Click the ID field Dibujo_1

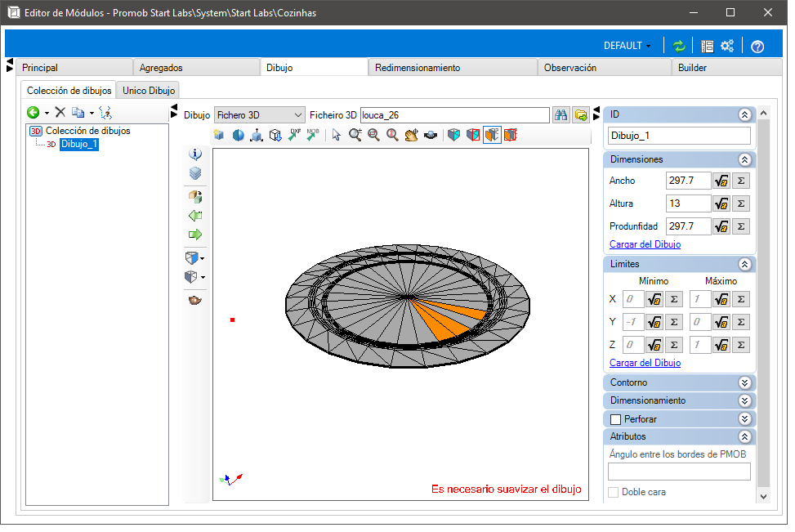[679, 136]
